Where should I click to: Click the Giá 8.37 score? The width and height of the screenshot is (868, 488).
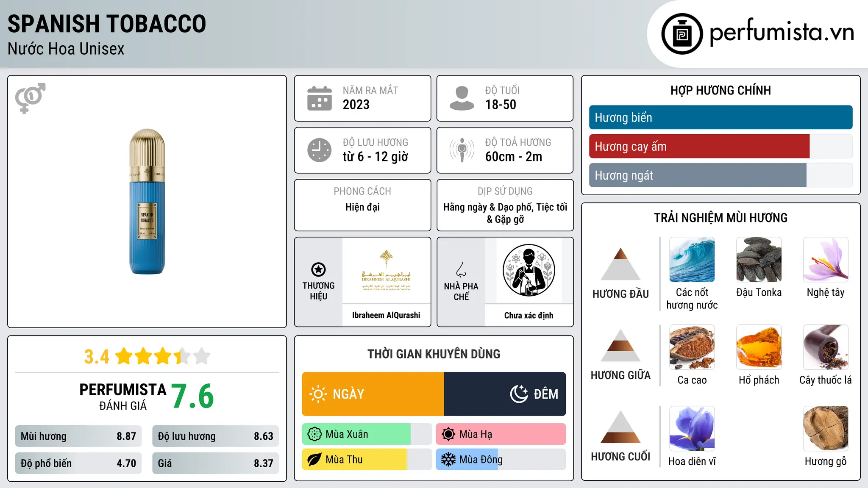point(215,463)
